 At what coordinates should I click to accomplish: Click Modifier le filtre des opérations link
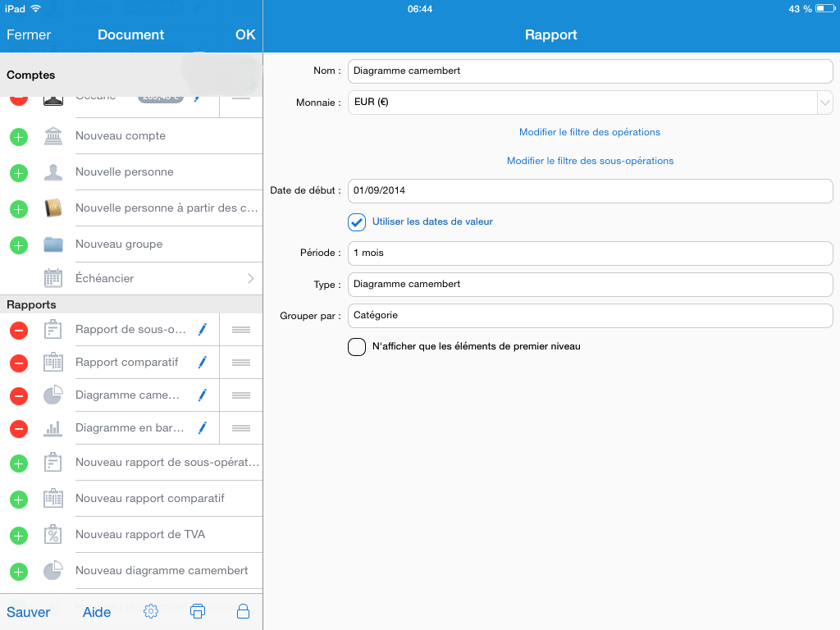pyautogui.click(x=589, y=132)
